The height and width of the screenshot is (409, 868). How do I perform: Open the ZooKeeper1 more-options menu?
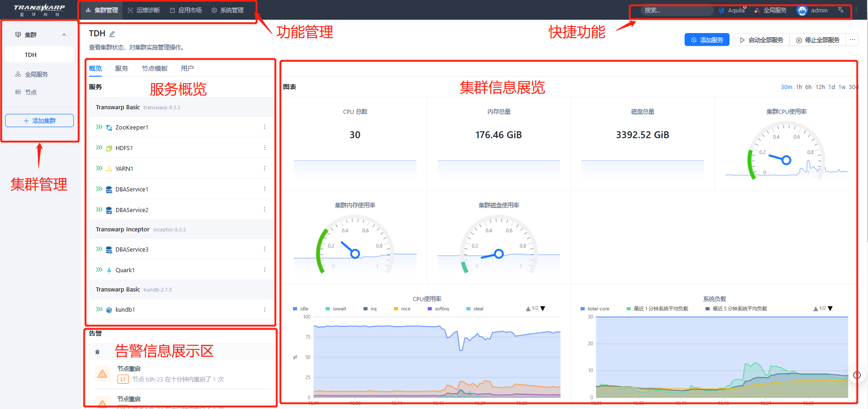pyautogui.click(x=265, y=127)
